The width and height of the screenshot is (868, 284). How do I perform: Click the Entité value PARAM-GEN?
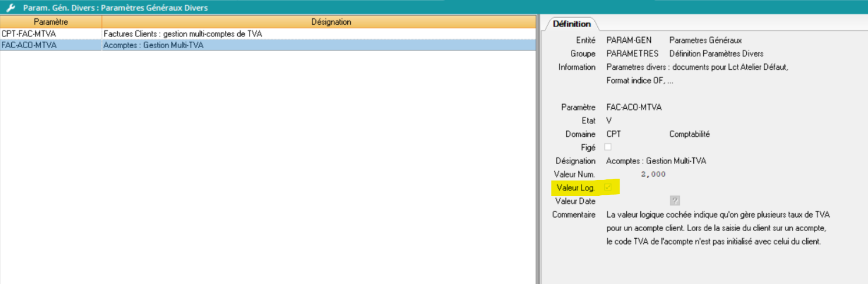(x=628, y=41)
